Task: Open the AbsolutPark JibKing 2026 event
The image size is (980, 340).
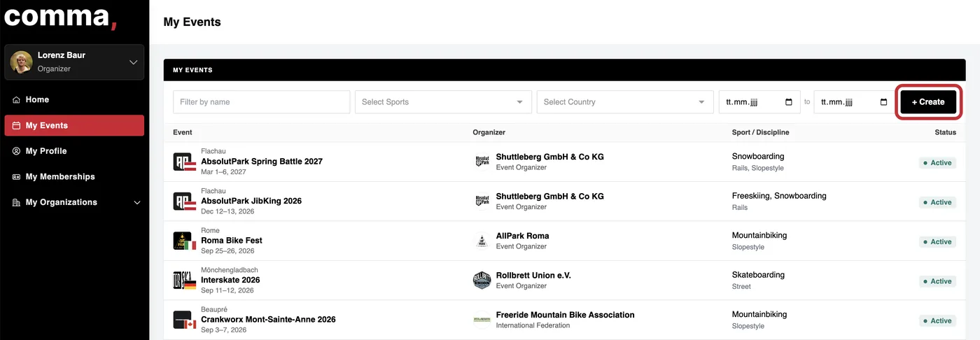Action: [251, 201]
